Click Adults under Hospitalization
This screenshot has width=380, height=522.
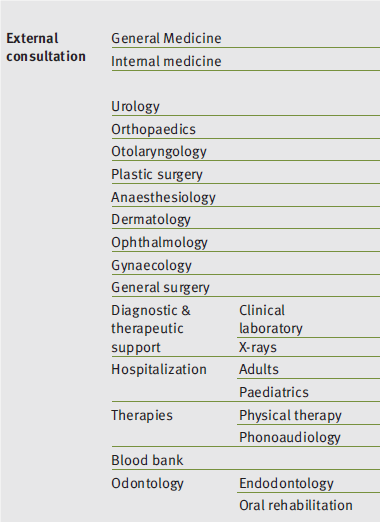[259, 369]
